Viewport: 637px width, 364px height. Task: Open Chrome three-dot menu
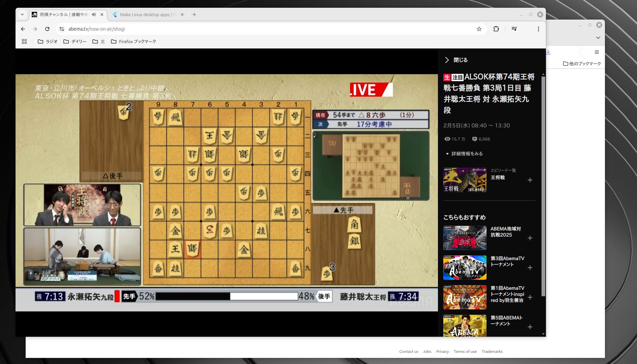(538, 29)
